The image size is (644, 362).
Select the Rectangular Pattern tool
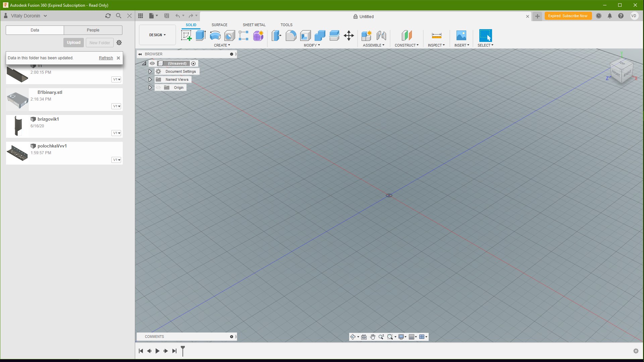(x=244, y=35)
